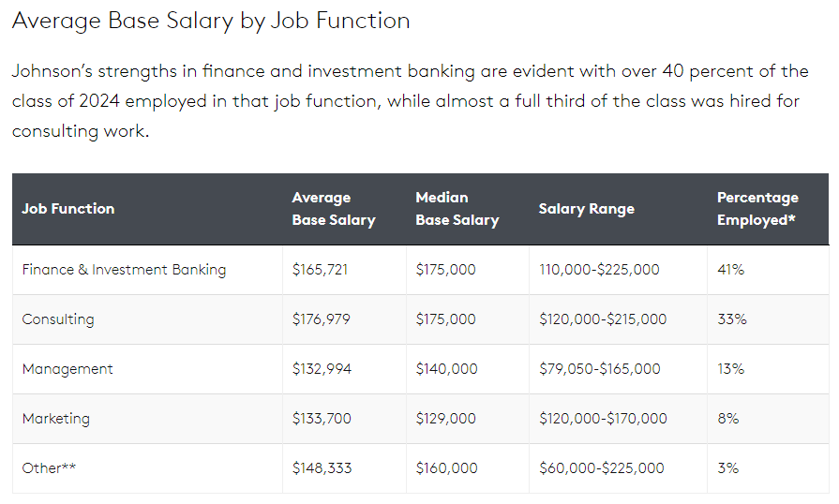Click the 33% Consulting employed value
This screenshot has width=839, height=504.
[732, 319]
